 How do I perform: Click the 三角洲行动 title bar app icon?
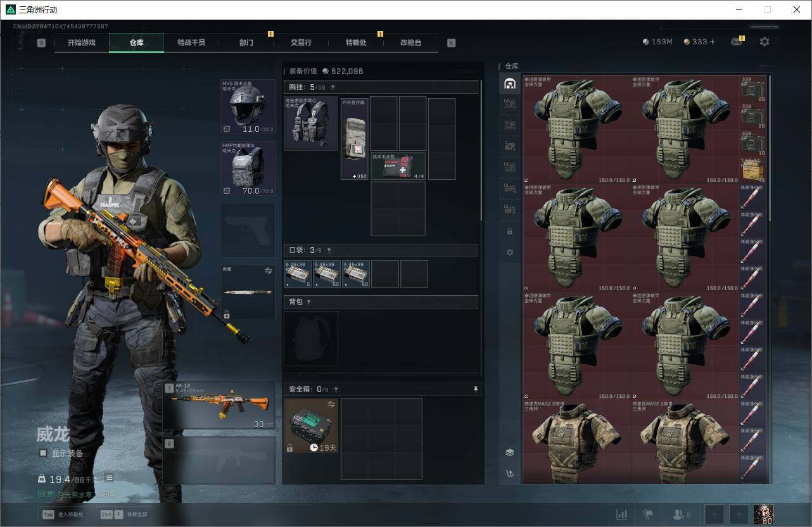10,10
